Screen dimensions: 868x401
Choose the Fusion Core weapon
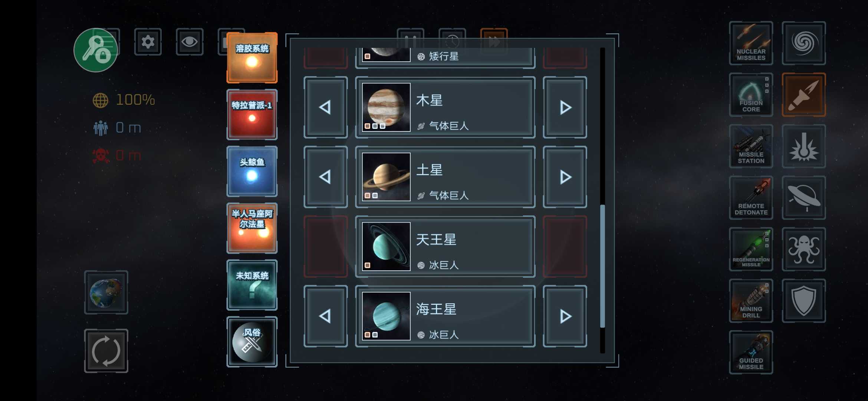tap(751, 95)
